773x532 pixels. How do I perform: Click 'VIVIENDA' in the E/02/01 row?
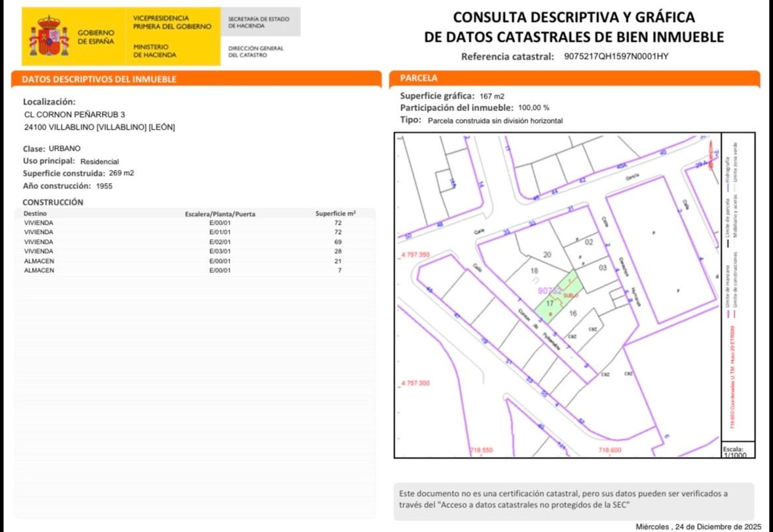click(39, 242)
